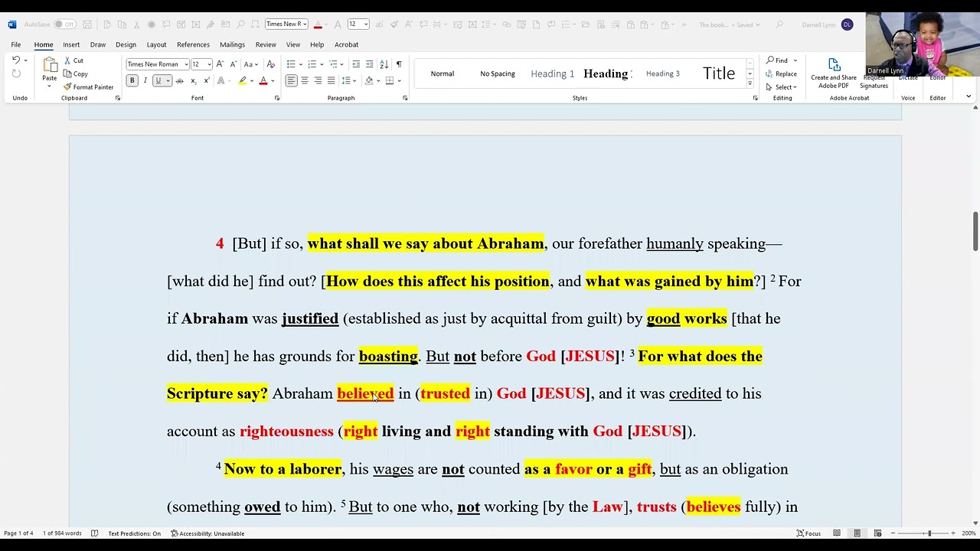980x551 pixels.
Task: Collapse the ribbon with the chevron
Action: (x=969, y=96)
